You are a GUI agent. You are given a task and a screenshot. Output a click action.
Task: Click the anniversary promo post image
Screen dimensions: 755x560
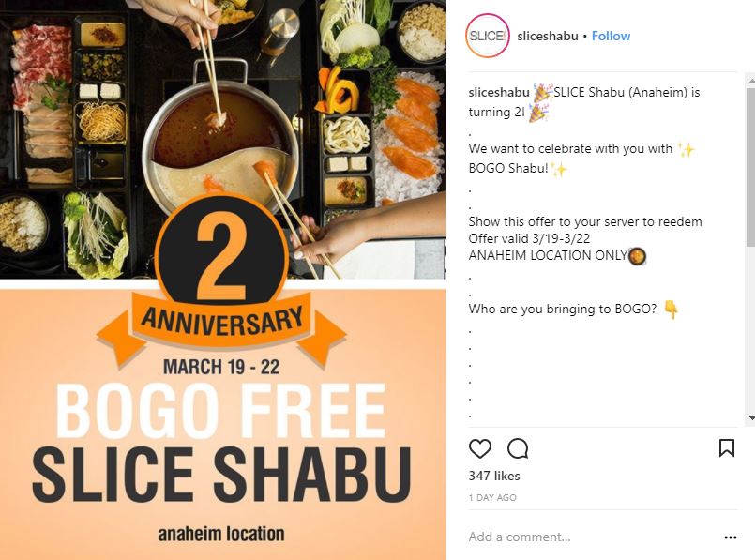point(223,280)
